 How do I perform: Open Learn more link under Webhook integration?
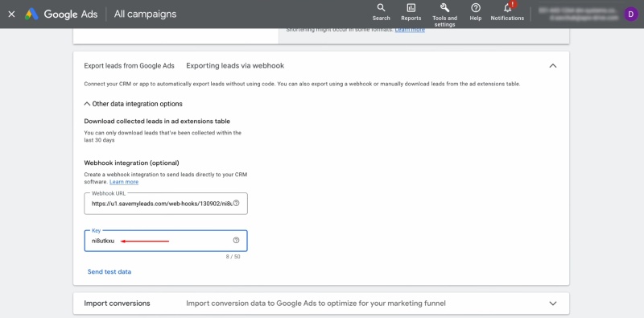click(x=124, y=182)
